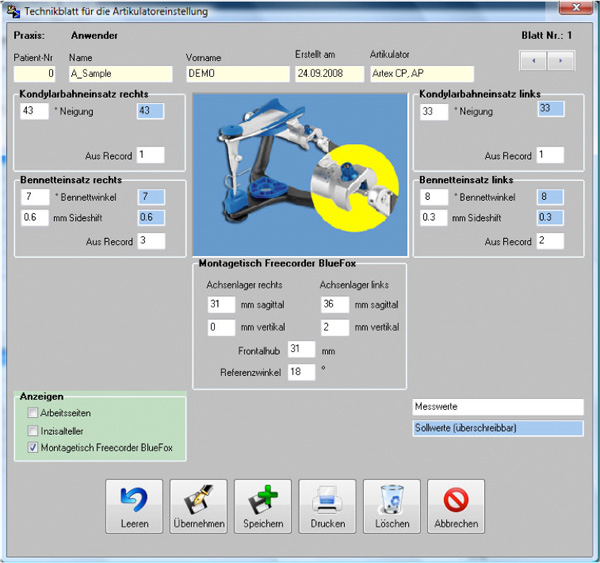Click the Name field containing A_Sample

click(x=121, y=74)
